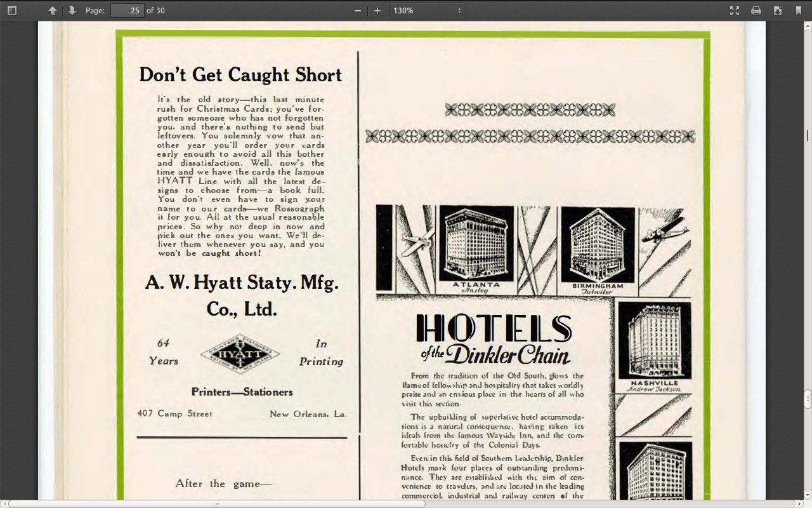Viewport: 812px width, 508px height.
Task: Print the document
Action: click(x=756, y=10)
